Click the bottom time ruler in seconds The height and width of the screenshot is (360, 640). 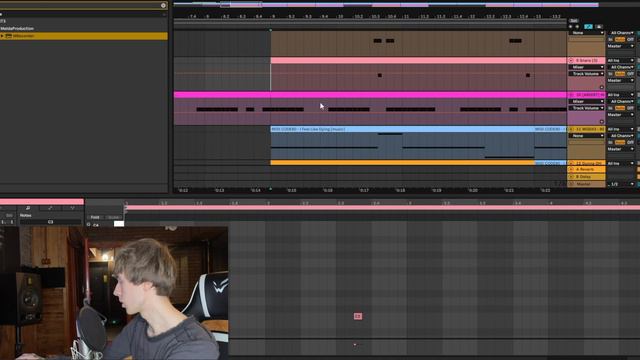[x=370, y=190]
